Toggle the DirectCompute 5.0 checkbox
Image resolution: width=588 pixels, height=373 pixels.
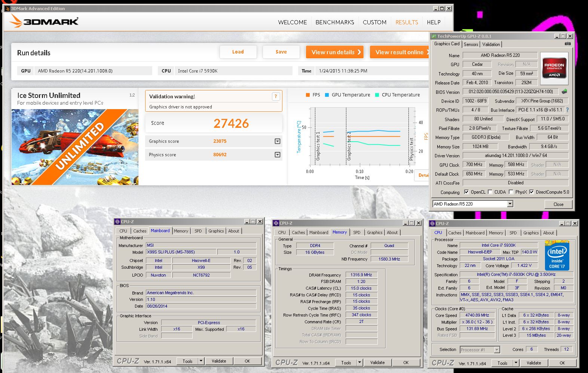pos(532,192)
